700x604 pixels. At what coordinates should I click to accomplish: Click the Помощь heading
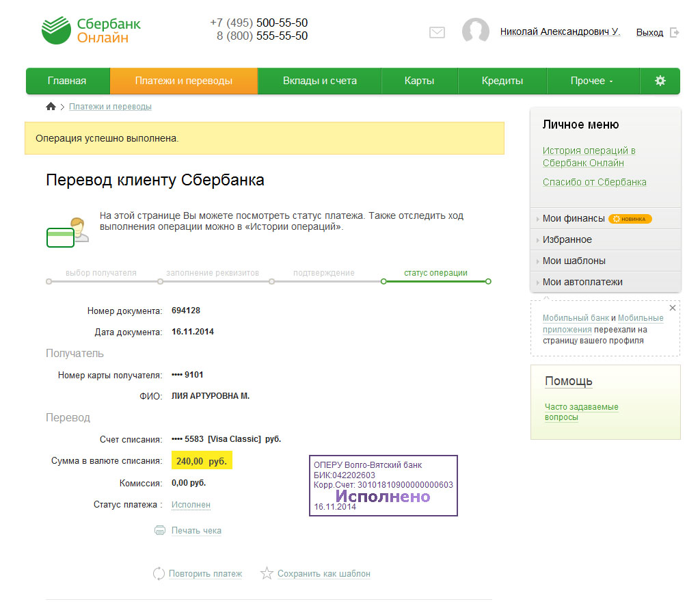[x=568, y=382]
